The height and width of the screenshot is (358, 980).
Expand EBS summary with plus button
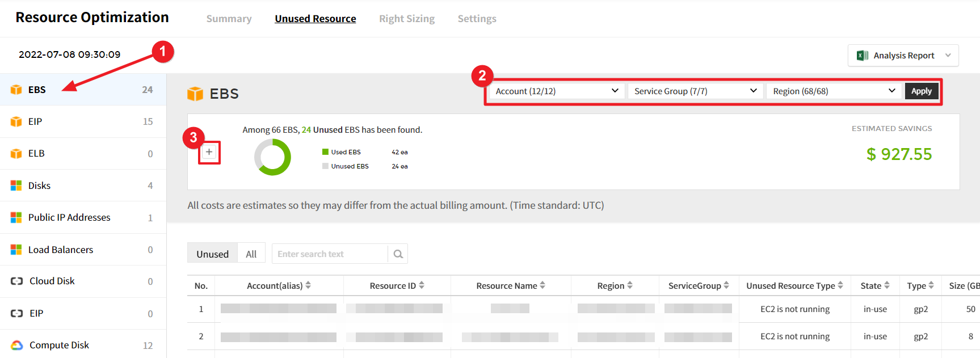[209, 152]
